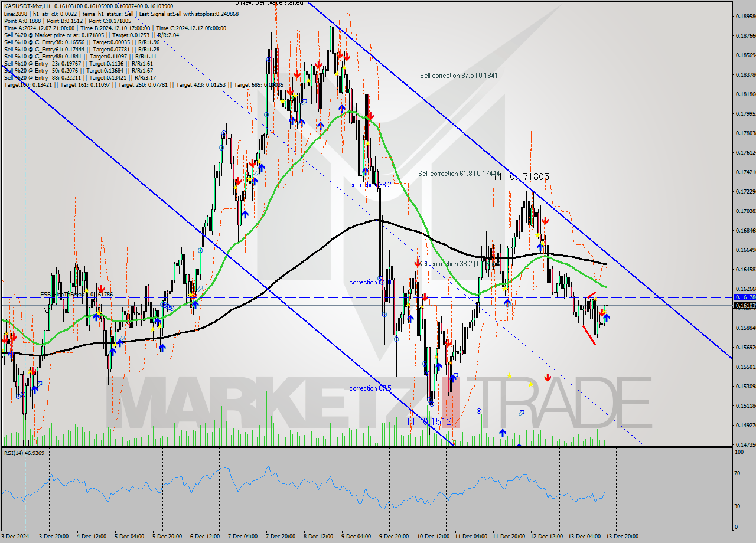The height and width of the screenshot is (543, 756).
Task: Click the '9 Dec 20:00' time label
Action: point(394,536)
